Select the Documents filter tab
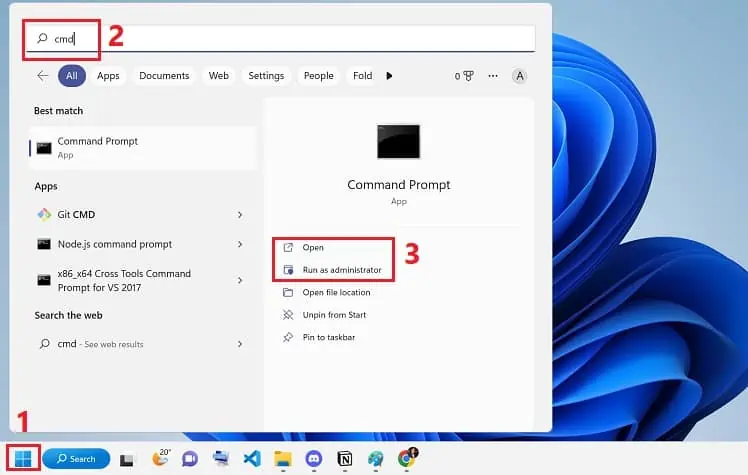The width and height of the screenshot is (748, 475). 164,75
